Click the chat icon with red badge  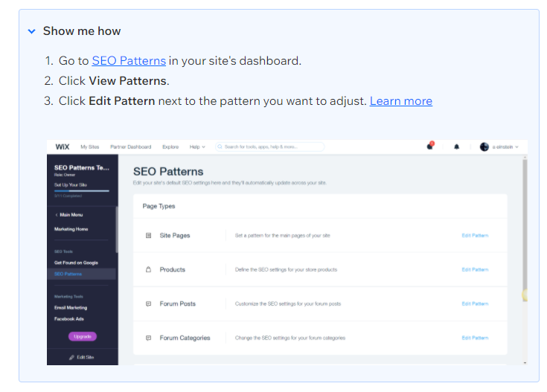[x=430, y=146]
